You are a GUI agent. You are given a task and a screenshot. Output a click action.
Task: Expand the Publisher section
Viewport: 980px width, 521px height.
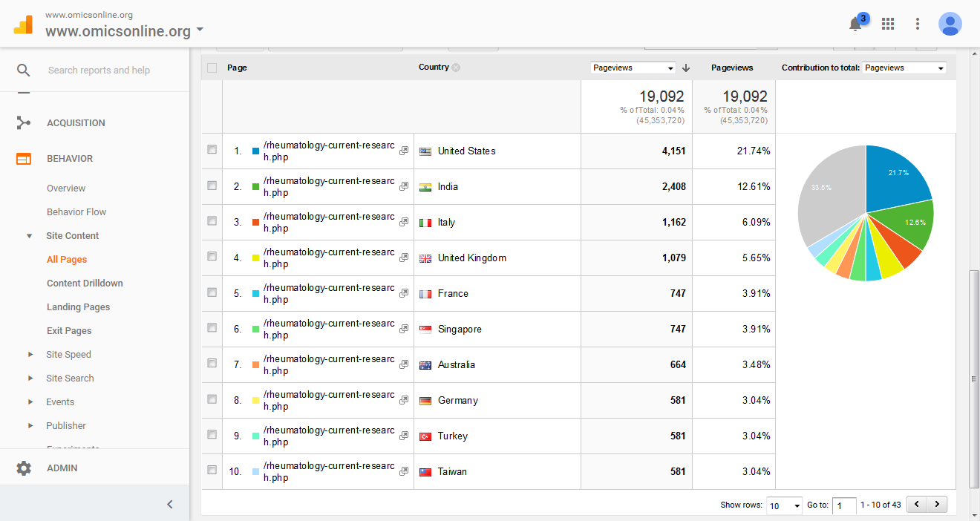pyautogui.click(x=30, y=426)
